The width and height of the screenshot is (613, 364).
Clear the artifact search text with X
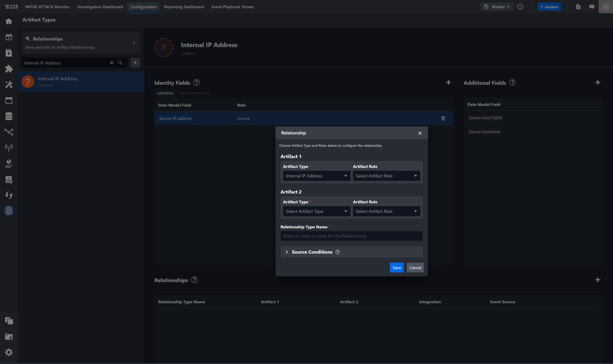(x=112, y=63)
